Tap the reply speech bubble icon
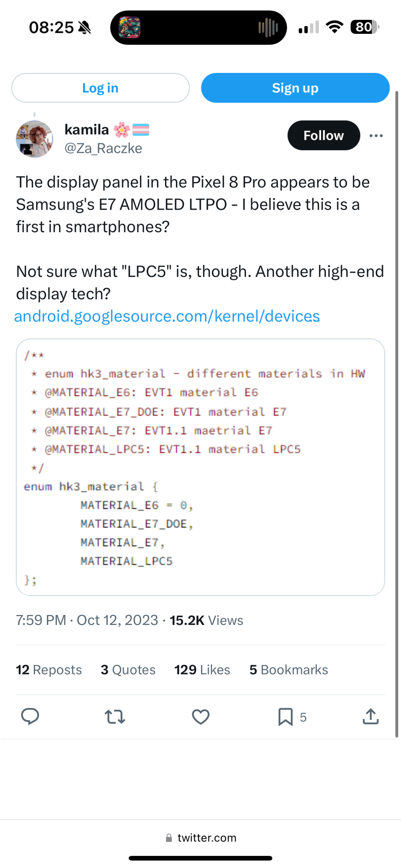Screen dimensions: 401x868 tap(30, 717)
